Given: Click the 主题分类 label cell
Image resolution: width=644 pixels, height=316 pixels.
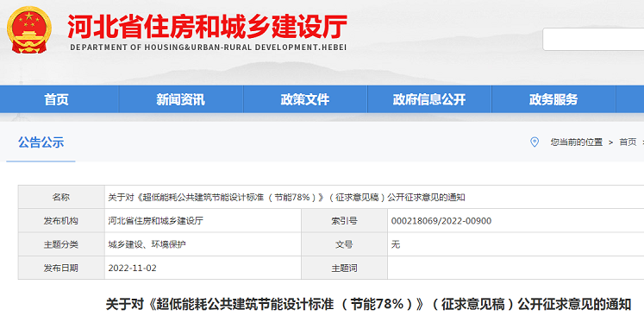Looking at the screenshot, I should [x=61, y=245].
